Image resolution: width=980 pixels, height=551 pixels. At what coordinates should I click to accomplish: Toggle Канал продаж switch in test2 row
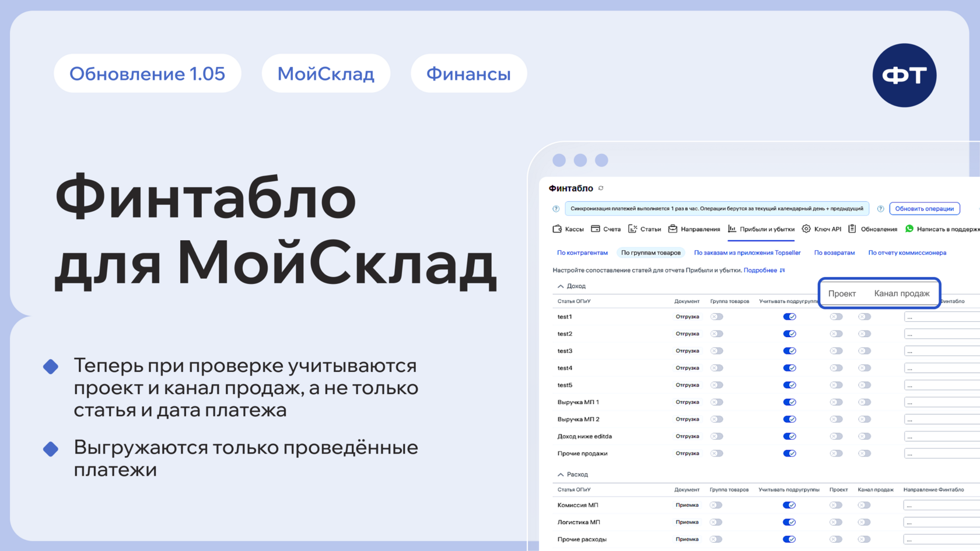[864, 334]
